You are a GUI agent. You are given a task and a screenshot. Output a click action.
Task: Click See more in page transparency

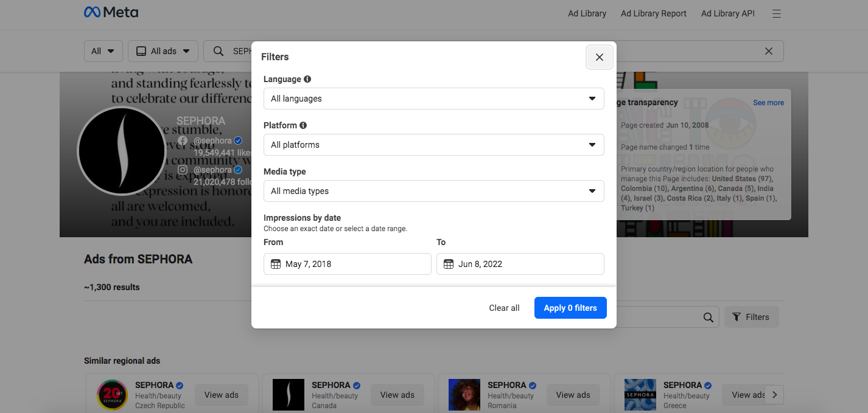click(x=768, y=103)
